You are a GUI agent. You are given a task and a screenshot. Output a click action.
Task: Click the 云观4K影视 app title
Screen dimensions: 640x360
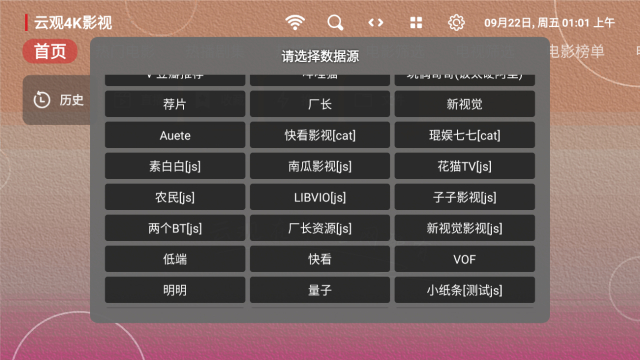point(73,23)
